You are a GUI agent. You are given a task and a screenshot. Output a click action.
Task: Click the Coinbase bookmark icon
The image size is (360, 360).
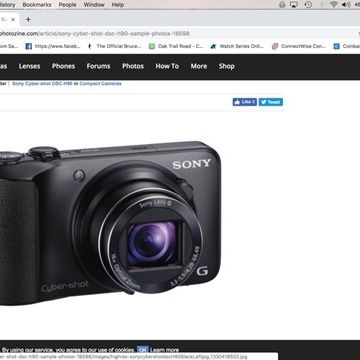point(337,46)
